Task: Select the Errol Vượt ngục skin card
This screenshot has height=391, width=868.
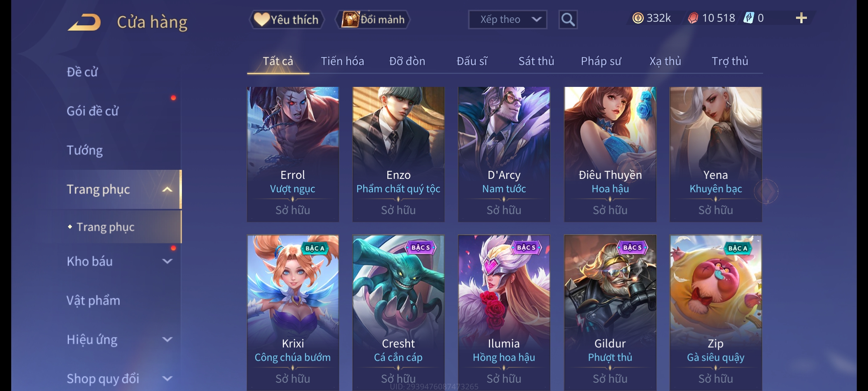Action: [x=293, y=154]
